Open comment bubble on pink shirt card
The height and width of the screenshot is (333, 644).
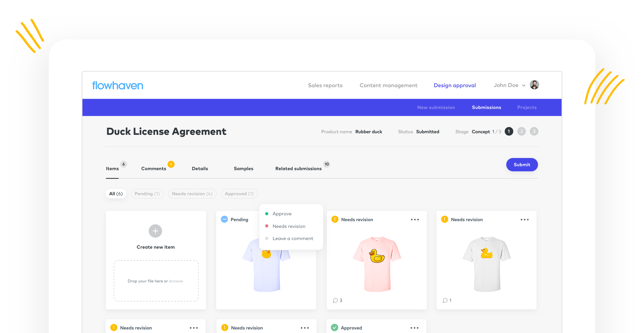pos(335,300)
